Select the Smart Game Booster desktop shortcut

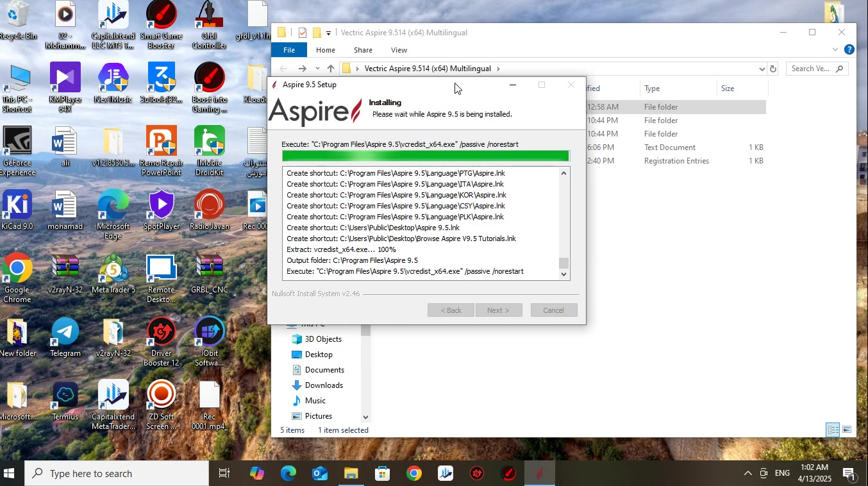162,26
